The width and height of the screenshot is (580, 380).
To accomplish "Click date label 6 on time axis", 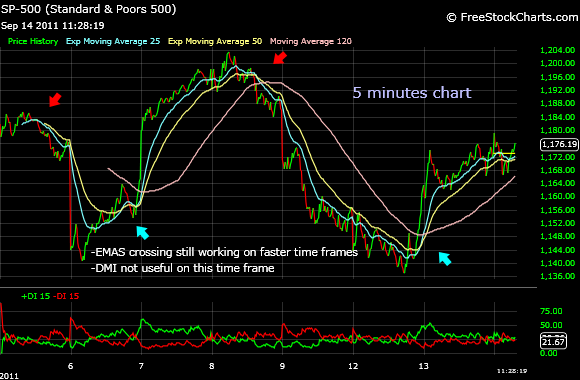I will (x=71, y=366).
